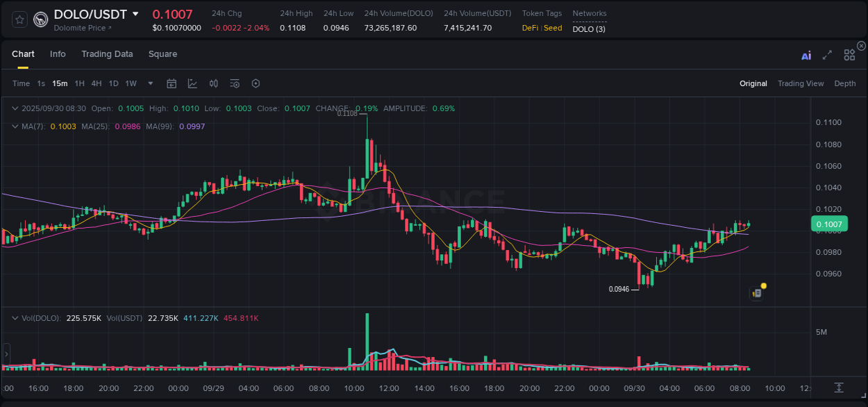Screen dimensions: 868x407
Task: Switch chart view to Trading View
Action: (x=801, y=83)
